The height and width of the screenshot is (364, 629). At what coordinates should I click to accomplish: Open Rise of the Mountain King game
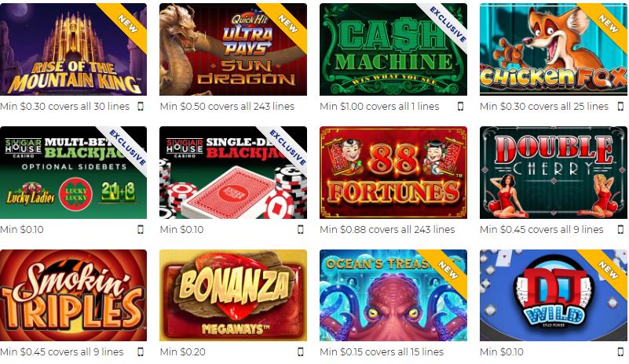[x=73, y=49]
